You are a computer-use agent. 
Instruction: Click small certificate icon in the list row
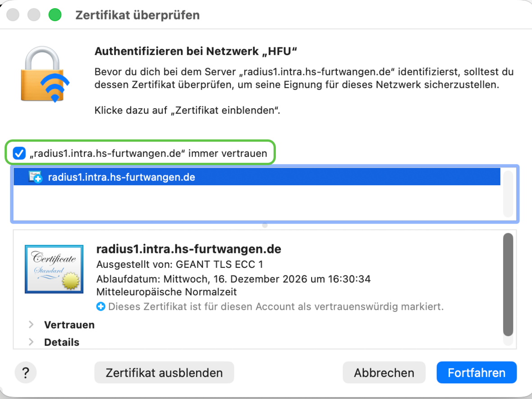pyautogui.click(x=35, y=177)
